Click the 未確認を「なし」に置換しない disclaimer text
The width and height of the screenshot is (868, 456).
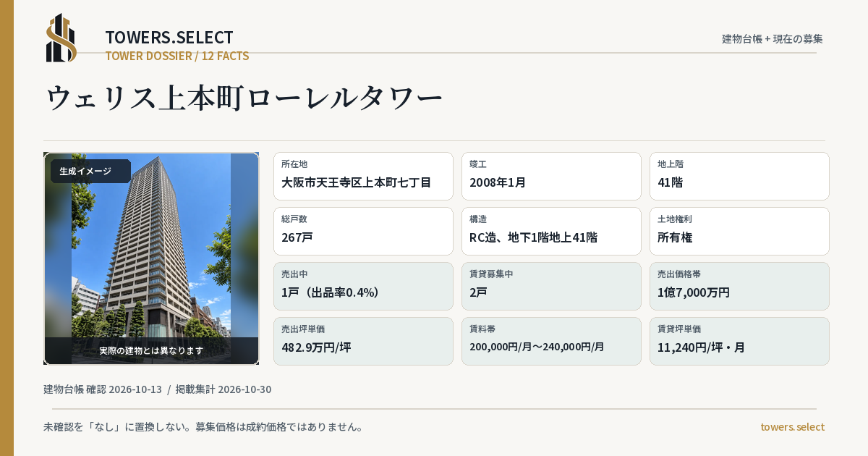click(203, 427)
